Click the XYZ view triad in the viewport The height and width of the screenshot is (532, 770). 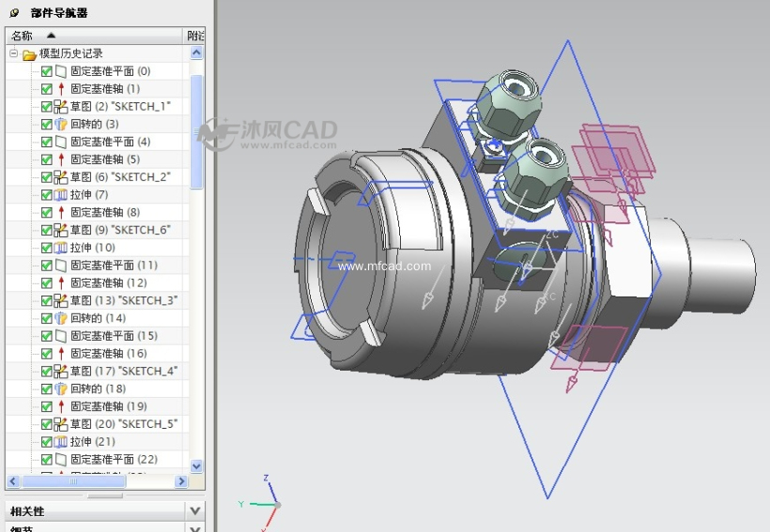coord(260,503)
